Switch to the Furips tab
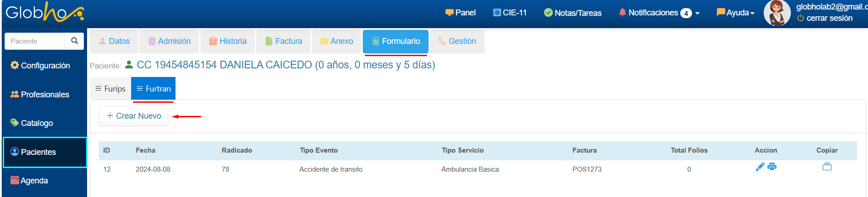Viewport: 868px width, 197px height. 110,89
